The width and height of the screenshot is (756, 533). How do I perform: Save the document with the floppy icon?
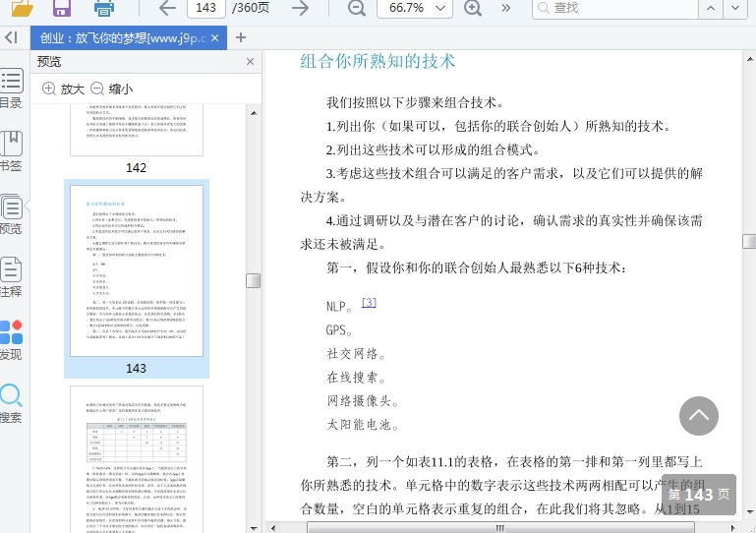coord(62,7)
